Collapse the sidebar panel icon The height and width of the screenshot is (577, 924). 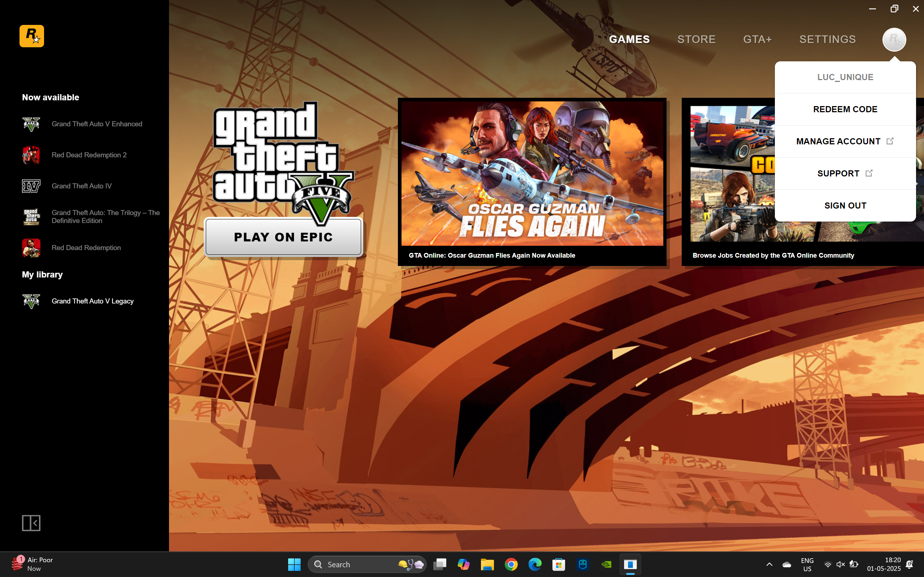31,523
